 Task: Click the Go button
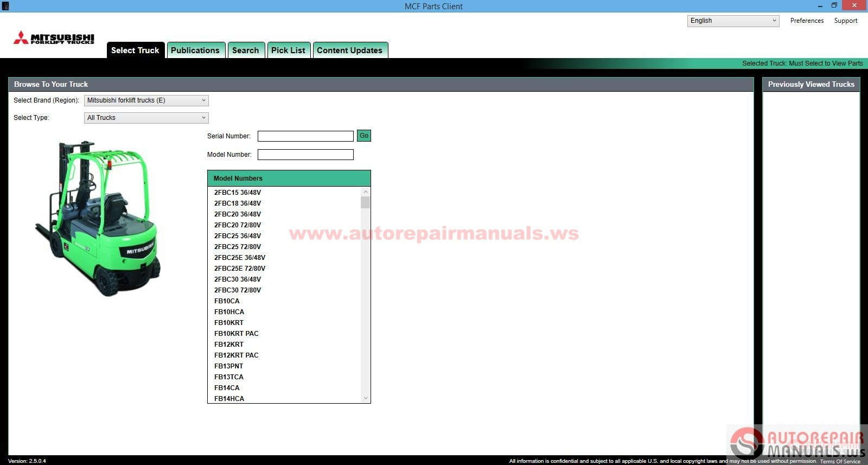pyautogui.click(x=364, y=136)
